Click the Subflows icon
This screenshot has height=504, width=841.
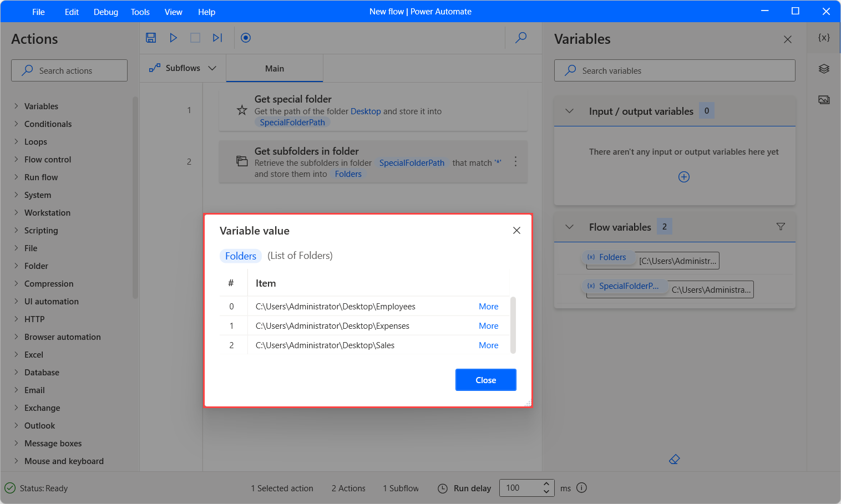155,68
